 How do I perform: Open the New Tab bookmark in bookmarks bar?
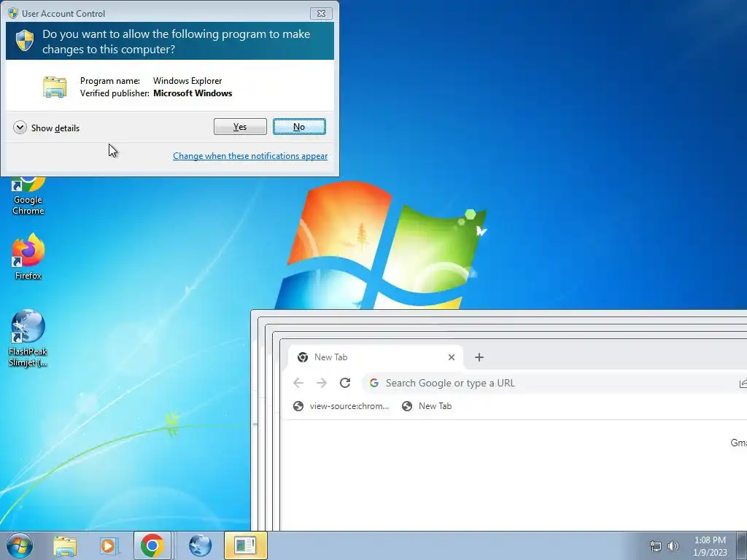tap(427, 406)
